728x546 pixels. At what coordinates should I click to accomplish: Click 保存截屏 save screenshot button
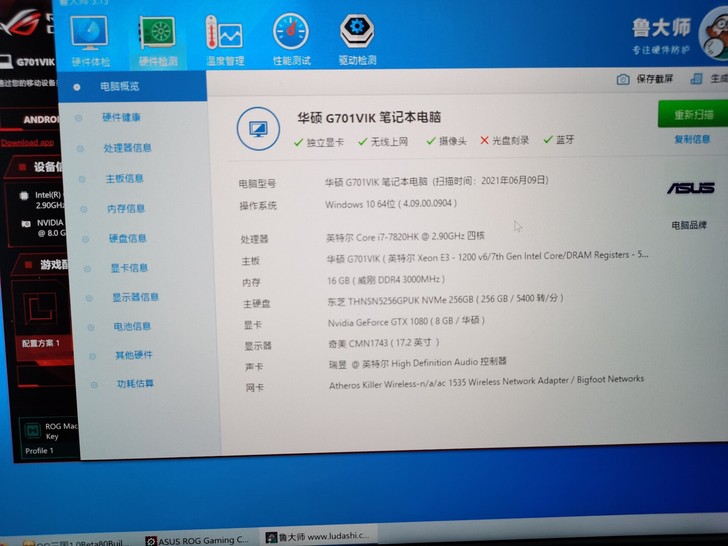pyautogui.click(x=654, y=79)
